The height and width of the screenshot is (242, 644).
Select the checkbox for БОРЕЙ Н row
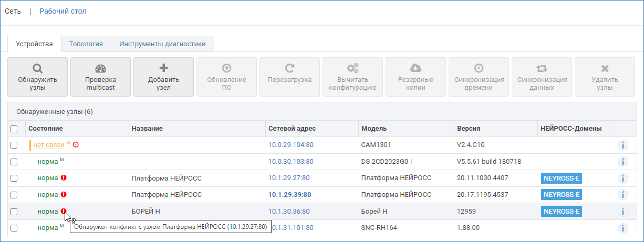point(14,212)
